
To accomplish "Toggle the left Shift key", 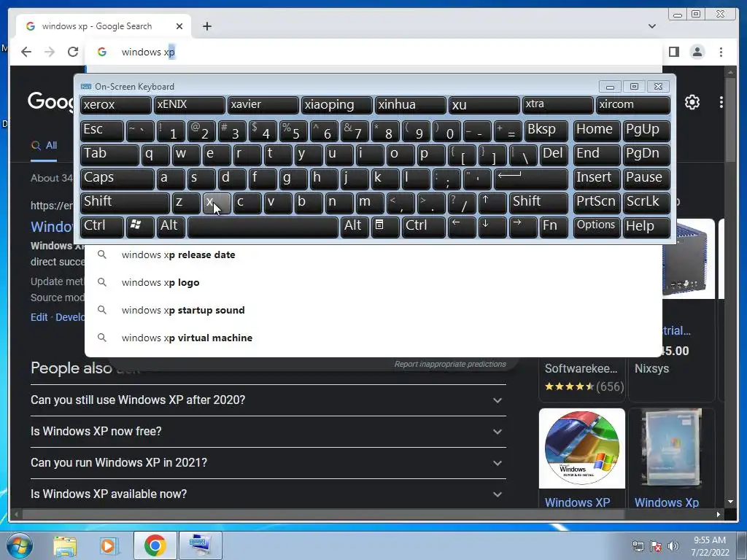I will click(124, 203).
